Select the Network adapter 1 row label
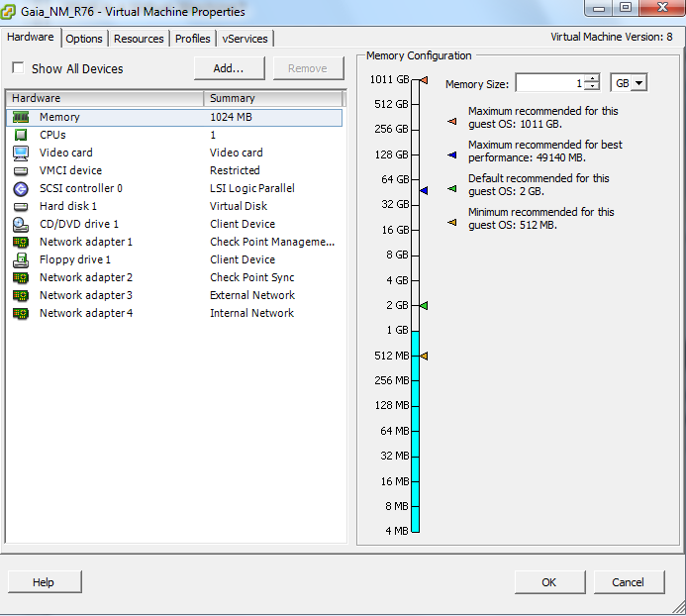The height and width of the screenshot is (616, 686). pos(86,242)
